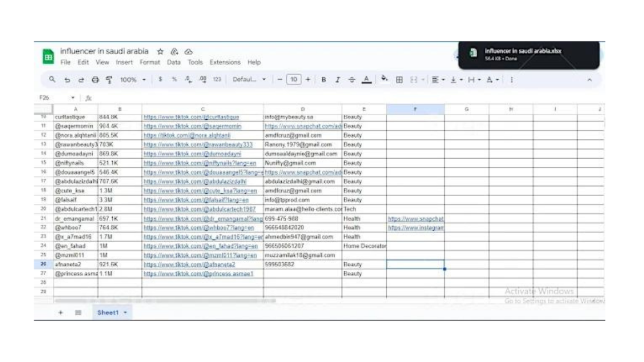644x362 pixels.
Task: Click the xlsx file icon in download popup
Action: pyautogui.click(x=473, y=53)
